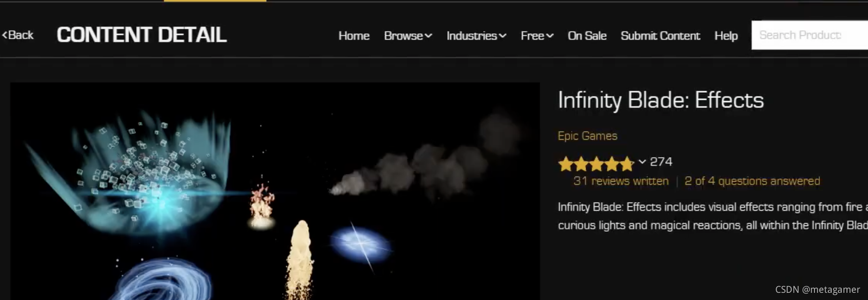Click the second rating star
Viewport: 868px width, 300px height.
tap(581, 164)
